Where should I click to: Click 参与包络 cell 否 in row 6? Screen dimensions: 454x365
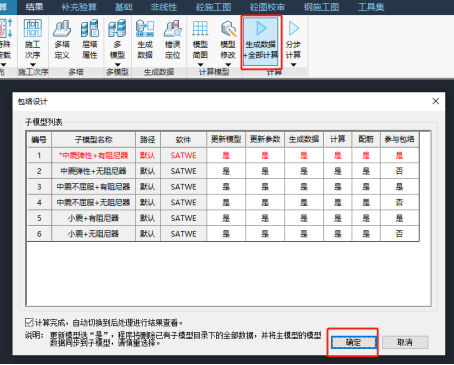tap(399, 234)
